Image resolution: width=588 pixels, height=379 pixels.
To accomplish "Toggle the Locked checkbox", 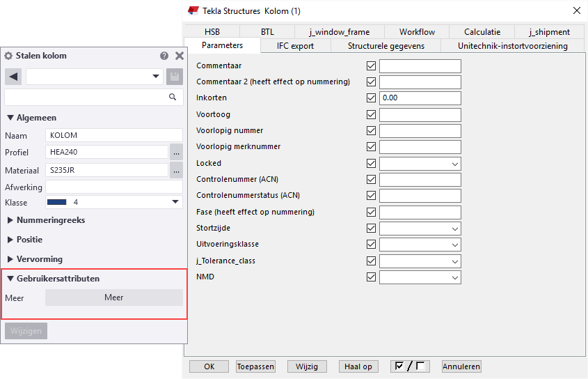I will (x=372, y=164).
